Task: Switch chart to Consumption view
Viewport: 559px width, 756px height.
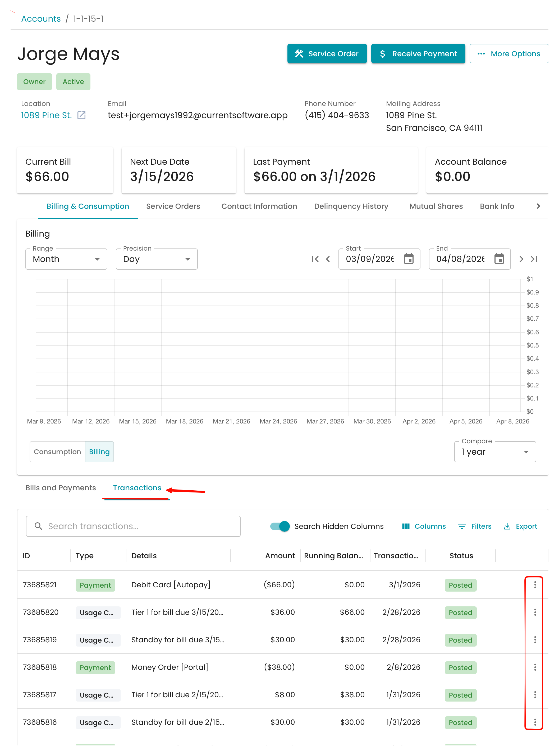Action: click(57, 452)
